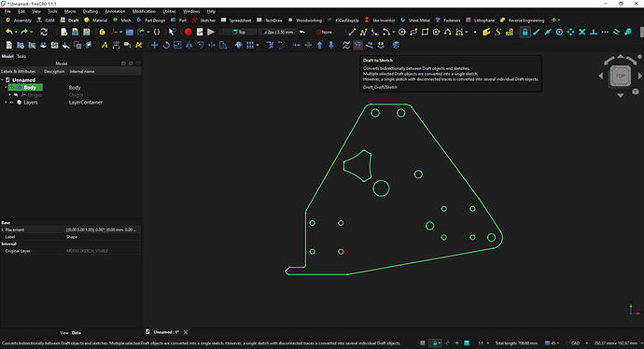644x349 pixels.
Task: Click the macro record red button
Action: (189, 32)
